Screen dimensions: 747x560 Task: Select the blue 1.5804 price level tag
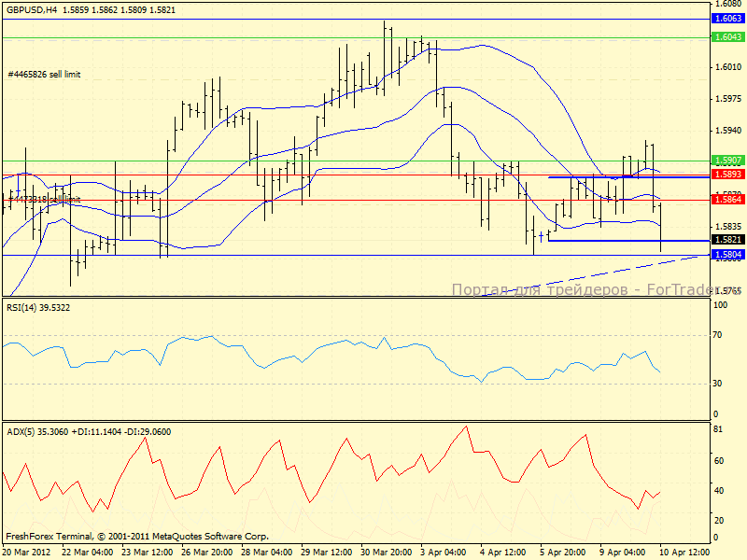pos(727,254)
